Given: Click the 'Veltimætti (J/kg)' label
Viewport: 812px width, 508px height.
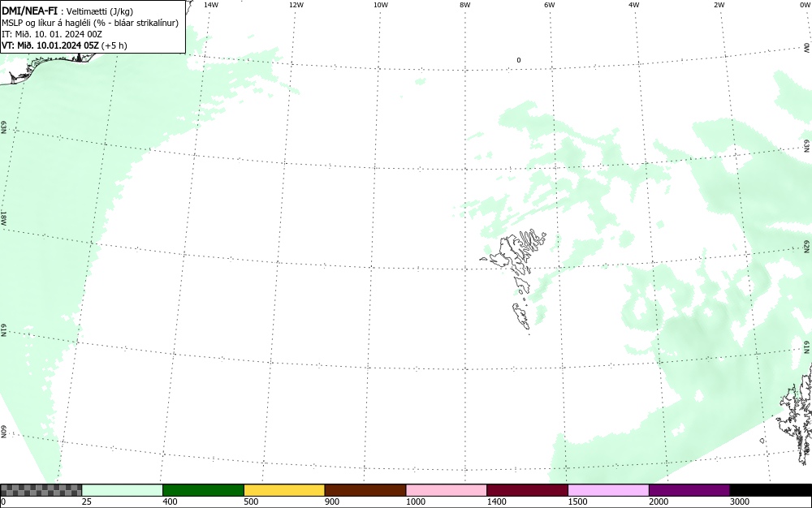Looking at the screenshot, I should tap(100, 11).
